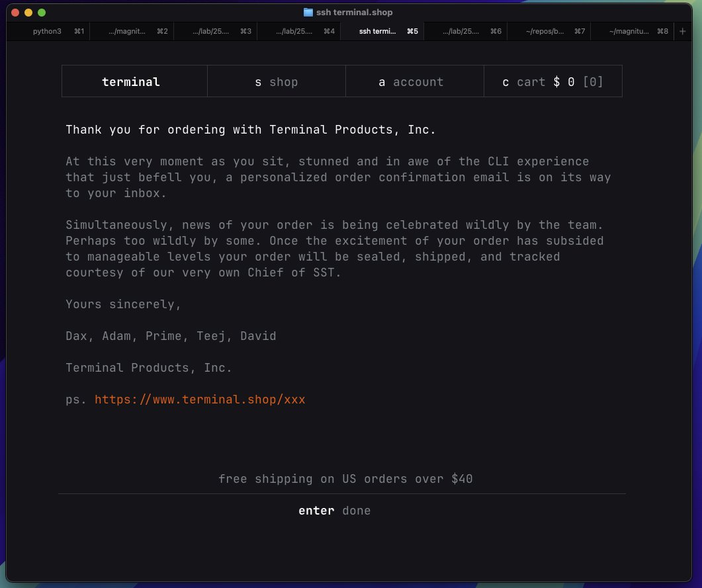The width and height of the screenshot is (702, 588).
Task: Close the terminal window with red button
Action: click(15, 13)
